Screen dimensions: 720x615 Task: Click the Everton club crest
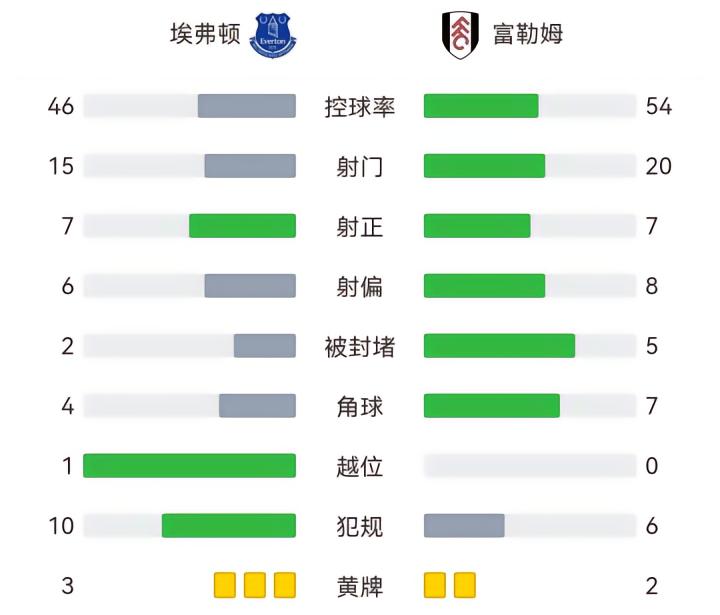(273, 34)
